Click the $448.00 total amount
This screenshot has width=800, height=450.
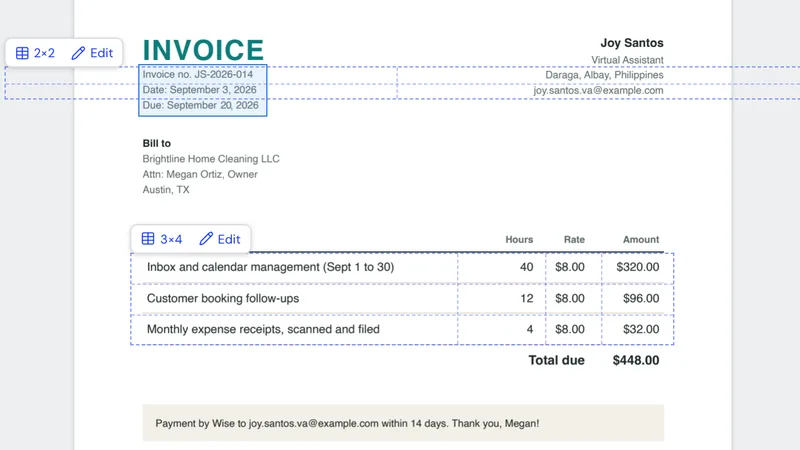pos(636,360)
